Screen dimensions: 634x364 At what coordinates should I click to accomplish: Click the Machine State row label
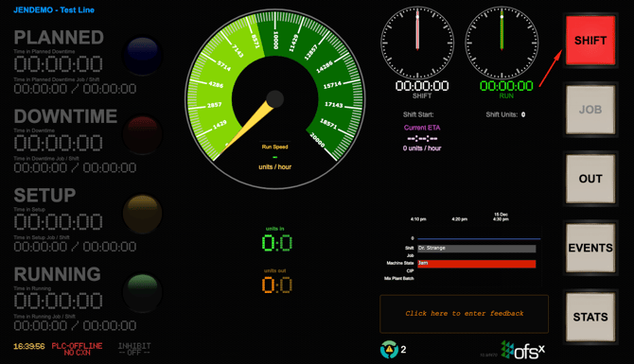tap(400, 264)
